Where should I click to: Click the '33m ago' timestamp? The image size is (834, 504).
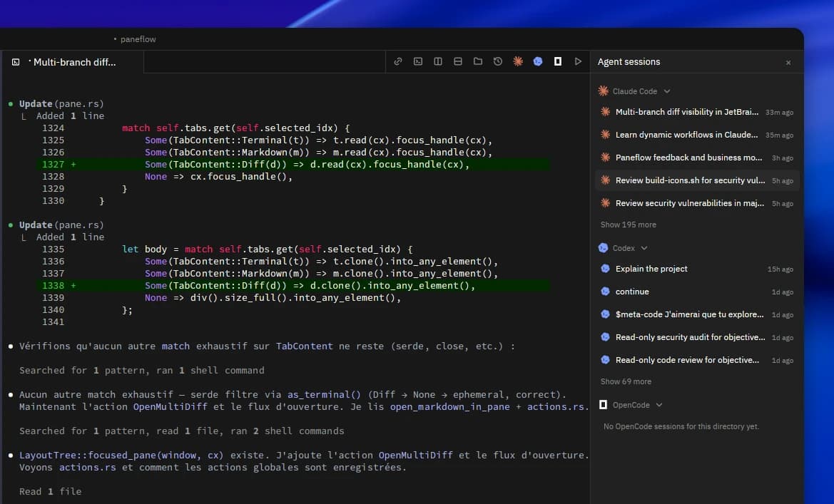779,113
